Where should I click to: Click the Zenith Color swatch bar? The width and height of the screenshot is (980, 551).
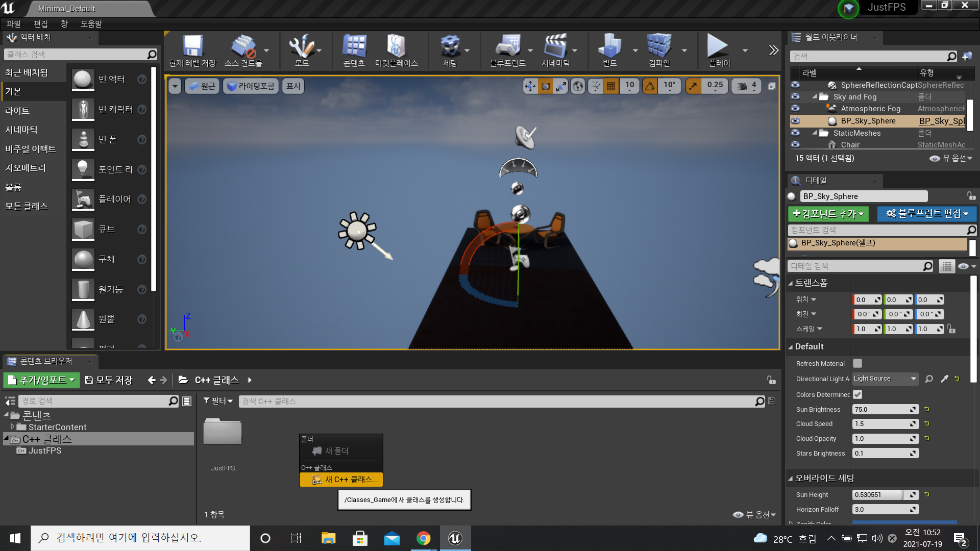(x=904, y=522)
